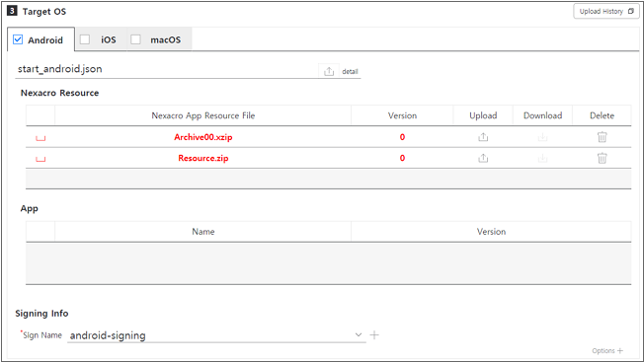644x362 pixels.
Task: Add new sign name with plus icon
Action: click(374, 335)
